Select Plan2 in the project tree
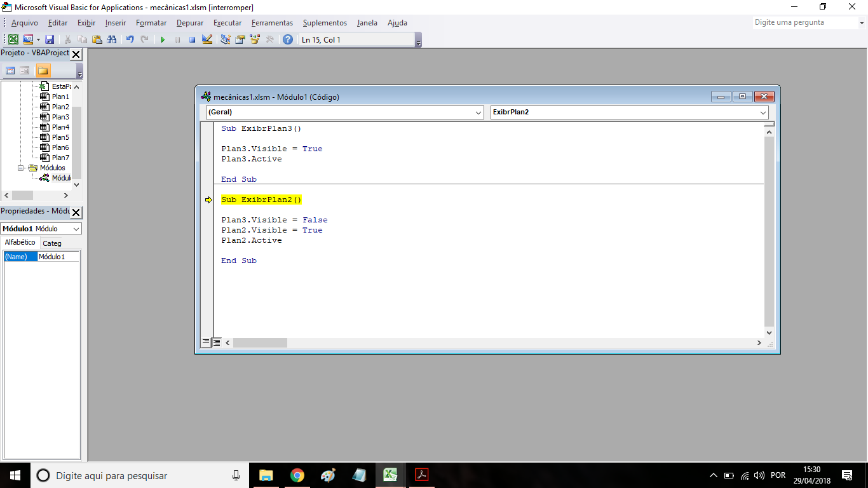This screenshot has height=488, width=868. point(60,107)
